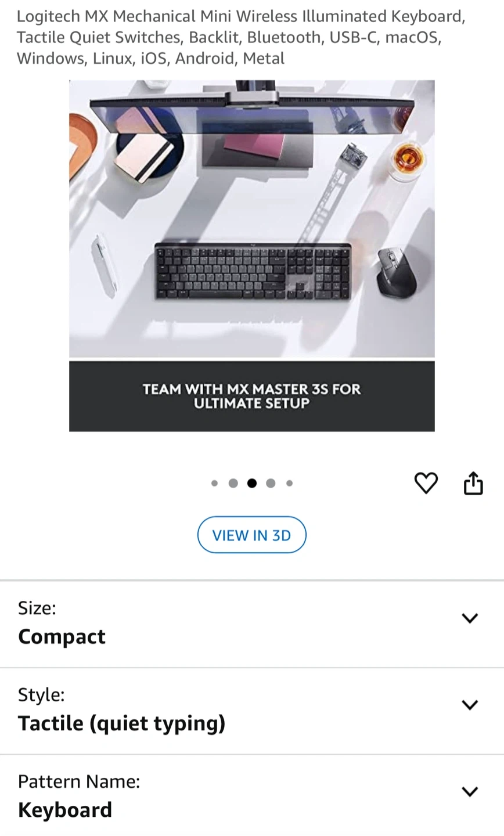Select the Keyboard pattern name value
504x836 pixels.
65,810
